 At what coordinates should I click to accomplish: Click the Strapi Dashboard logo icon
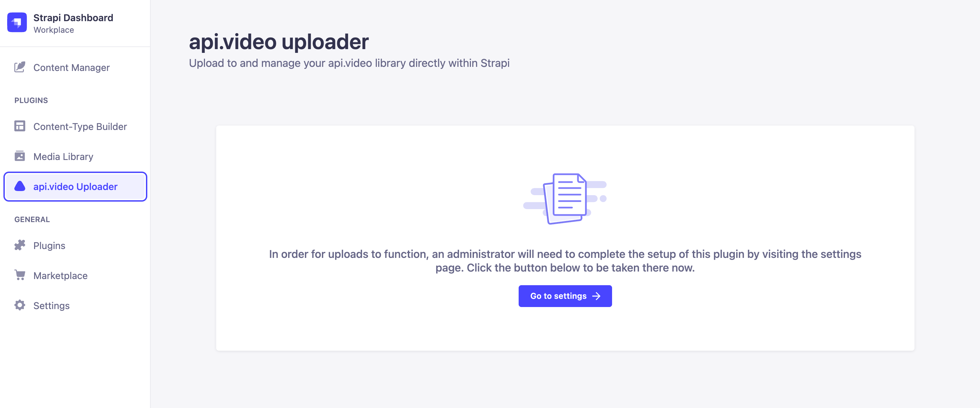coord(17,23)
